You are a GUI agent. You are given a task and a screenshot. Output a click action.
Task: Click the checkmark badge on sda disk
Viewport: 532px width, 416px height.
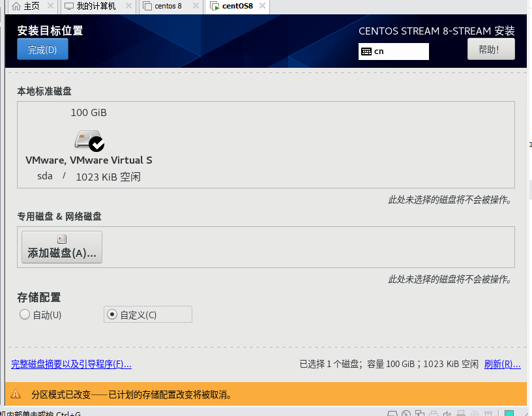[x=96, y=144]
